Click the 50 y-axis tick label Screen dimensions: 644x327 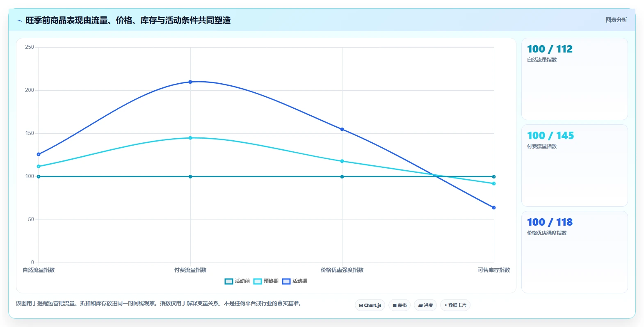pos(31,220)
